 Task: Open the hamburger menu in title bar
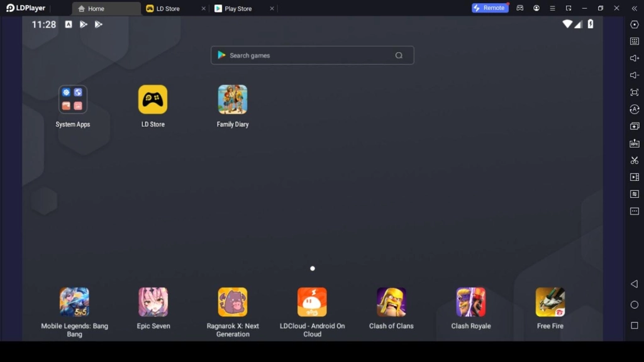coord(552,8)
